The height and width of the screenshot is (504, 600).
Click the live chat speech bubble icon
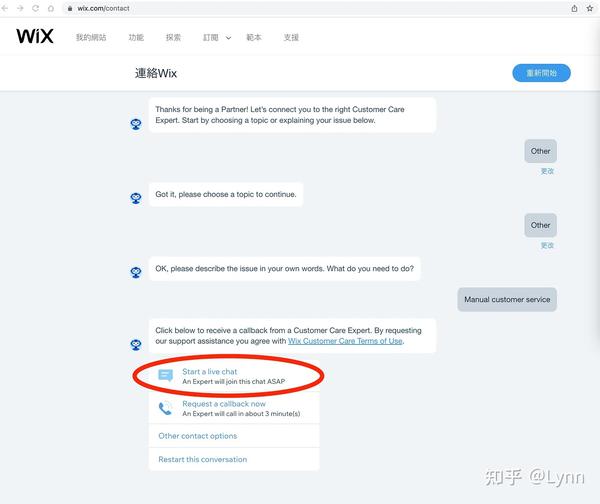(x=166, y=375)
